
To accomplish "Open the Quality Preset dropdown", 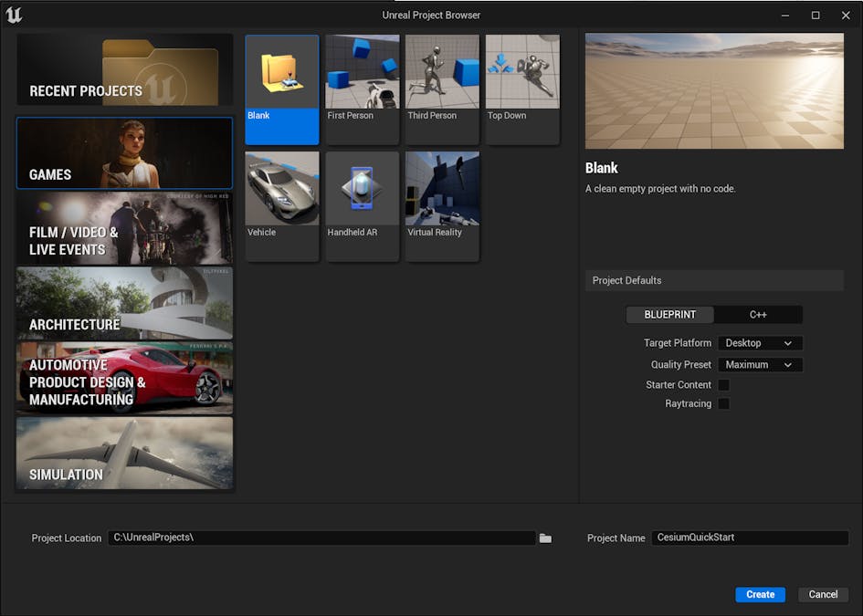I will [x=760, y=364].
